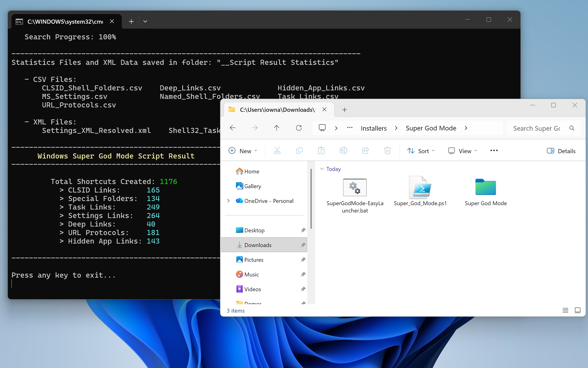Click the Installers breadcrumb segment
Screen dimensions: 588x368
coord(374,128)
